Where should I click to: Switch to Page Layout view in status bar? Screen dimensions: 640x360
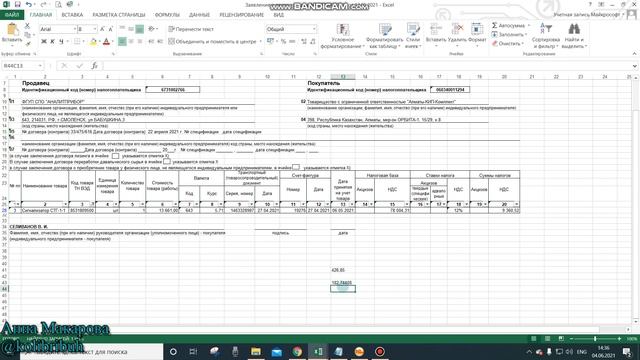pyautogui.click(x=547, y=339)
